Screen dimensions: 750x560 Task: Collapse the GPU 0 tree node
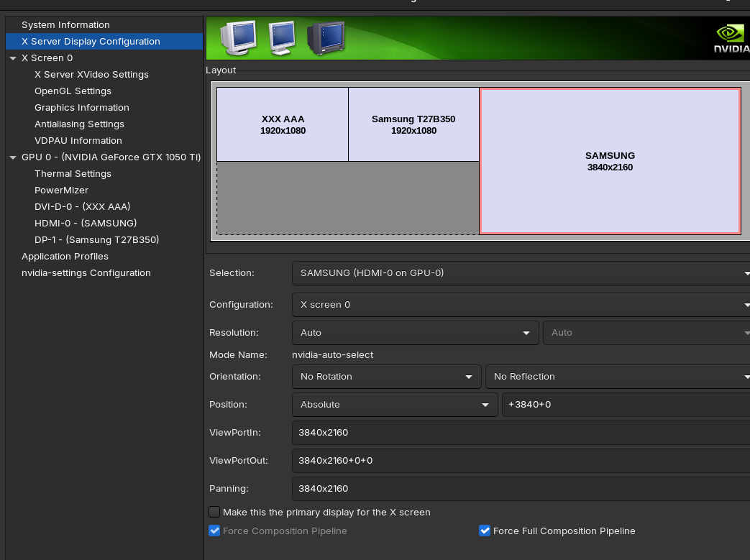pos(13,157)
